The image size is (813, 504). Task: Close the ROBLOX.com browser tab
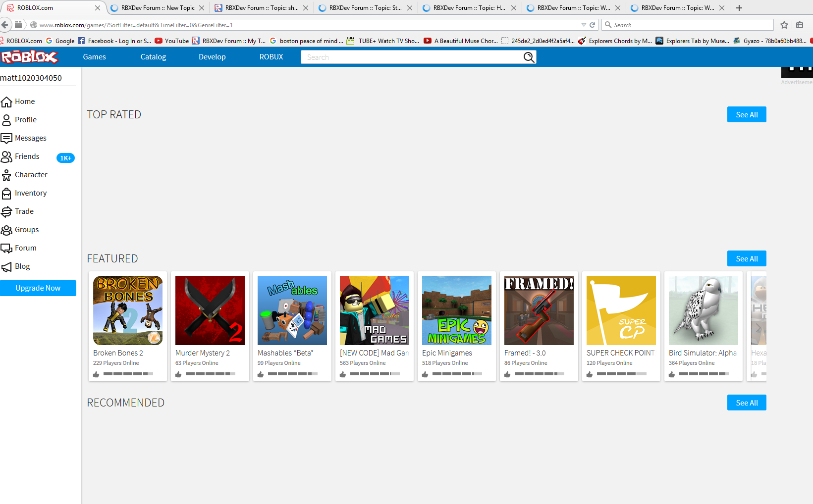(x=98, y=8)
